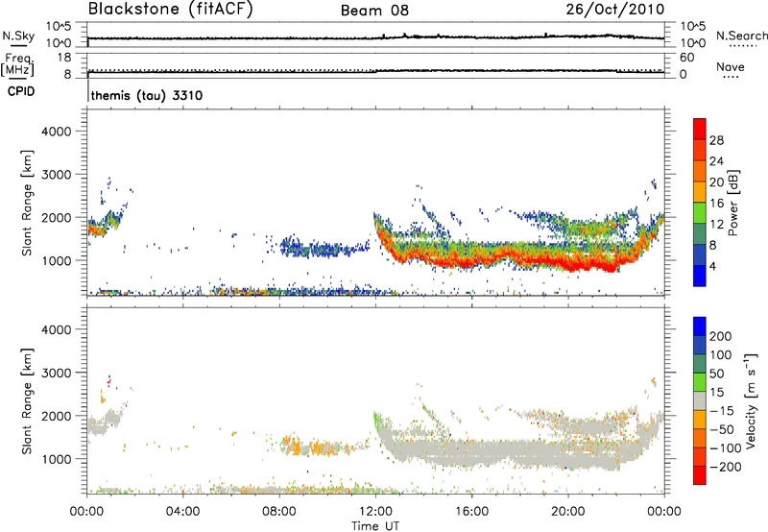768x532 pixels.
Task: Select the "1000" tick on Power panel
Action: coord(57,260)
